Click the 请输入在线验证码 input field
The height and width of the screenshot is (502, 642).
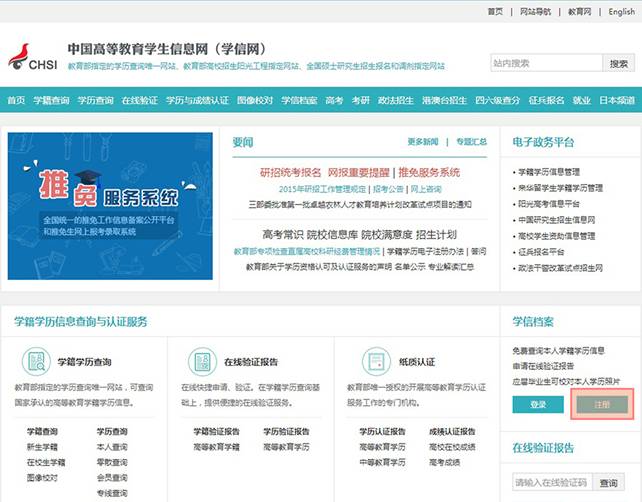[553, 483]
